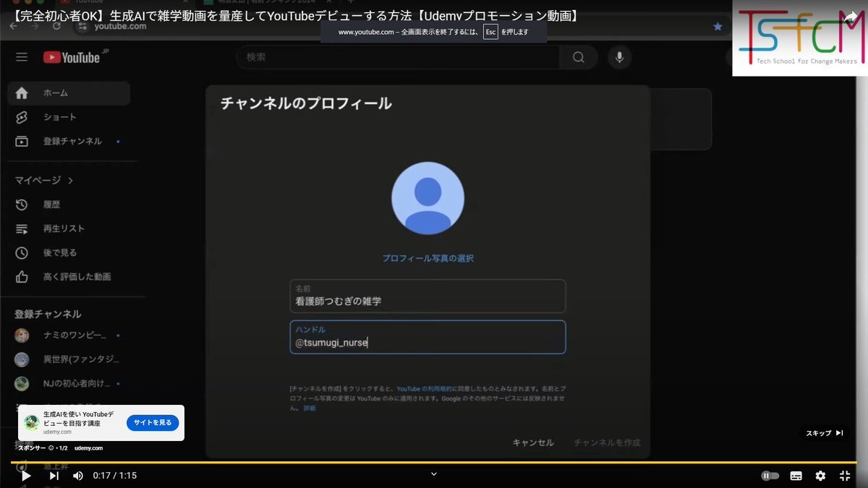Click the bookmark star icon

(718, 26)
